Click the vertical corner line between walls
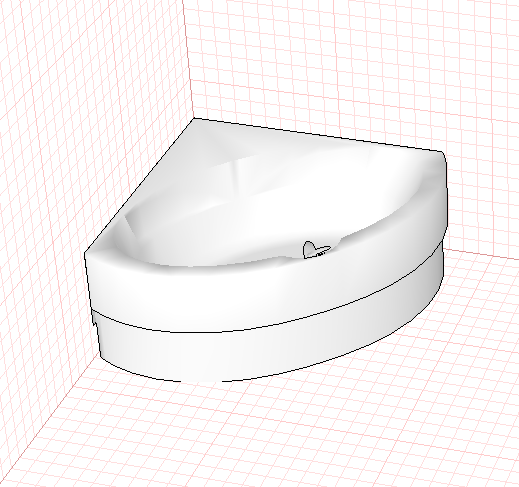 tap(188, 59)
